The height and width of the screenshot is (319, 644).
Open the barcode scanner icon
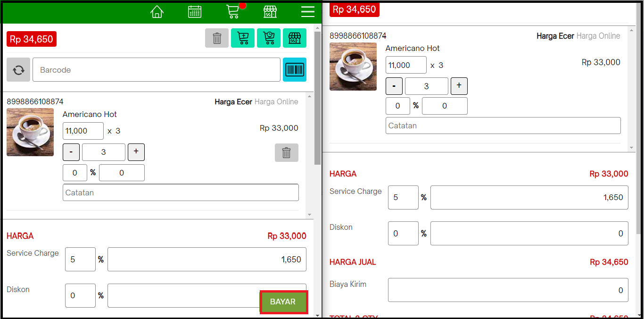coord(294,69)
